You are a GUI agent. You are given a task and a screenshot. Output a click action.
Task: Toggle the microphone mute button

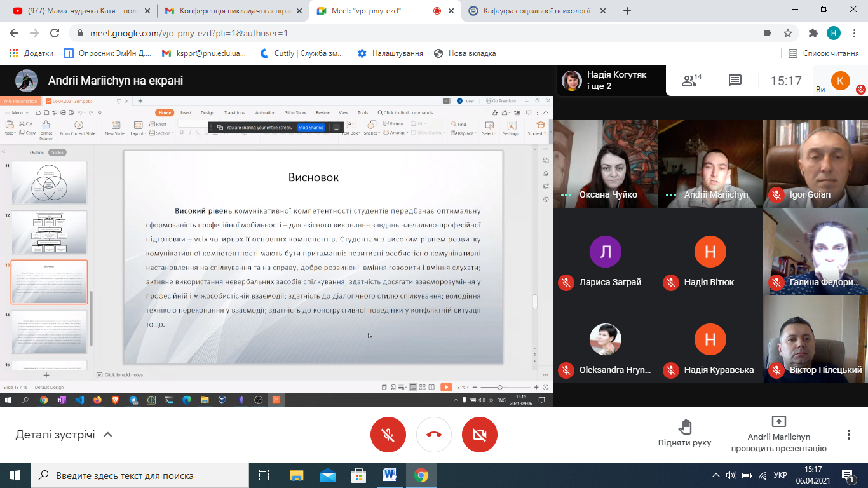[x=388, y=435]
